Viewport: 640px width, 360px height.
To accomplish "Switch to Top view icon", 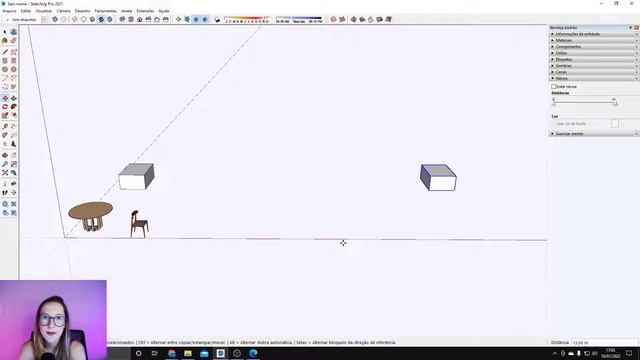I will [x=131, y=19].
